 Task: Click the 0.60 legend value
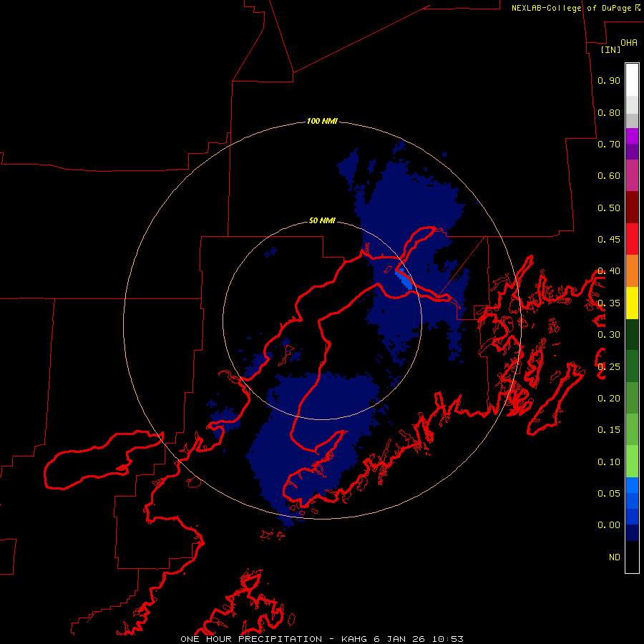[609, 176]
